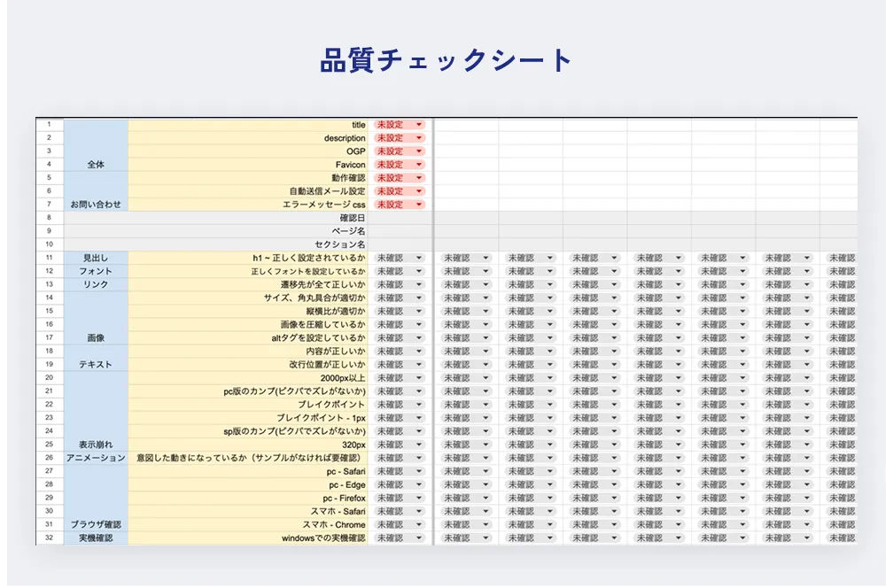
Task: Select the ページ名 label cell
Action: 349,231
